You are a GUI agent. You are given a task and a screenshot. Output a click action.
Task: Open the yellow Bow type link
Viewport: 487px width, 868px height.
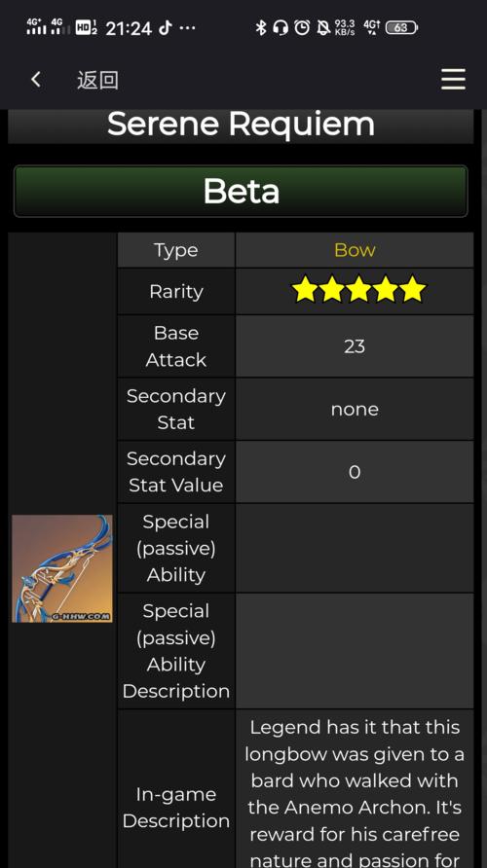pyautogui.click(x=355, y=250)
